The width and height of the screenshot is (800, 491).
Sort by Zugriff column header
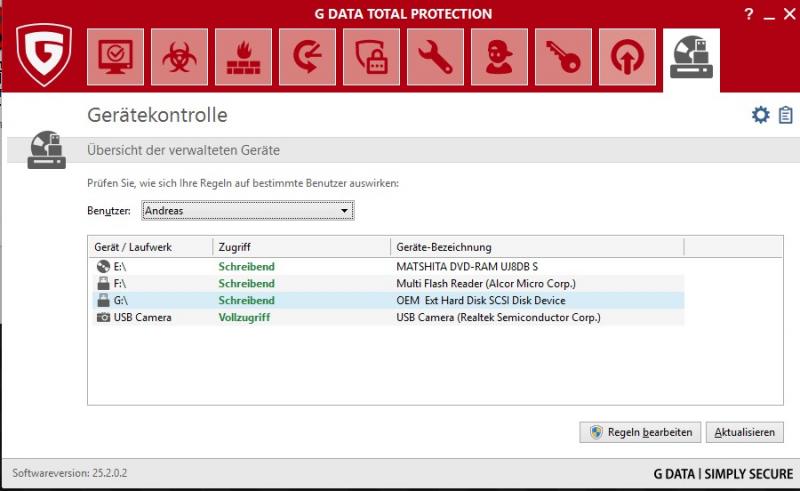coord(301,247)
